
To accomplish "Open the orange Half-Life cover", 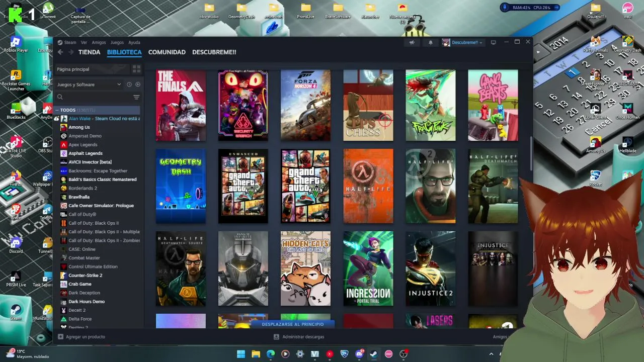I will tap(368, 186).
